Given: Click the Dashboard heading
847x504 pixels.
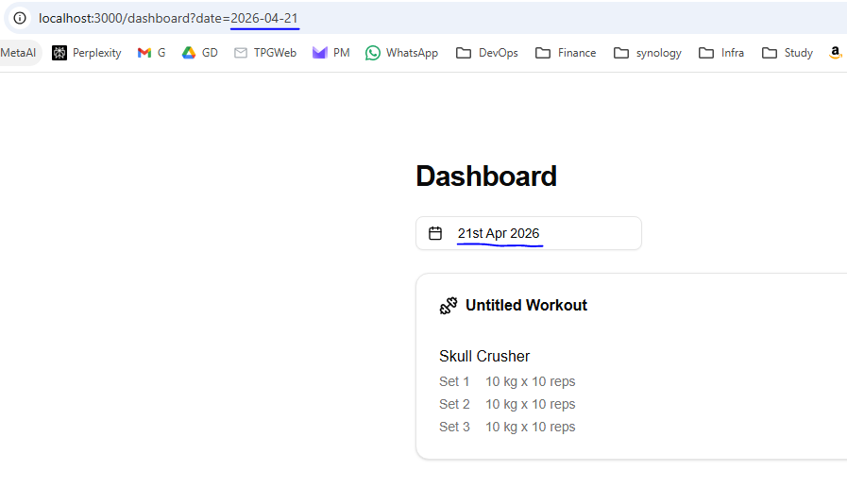Looking at the screenshot, I should pyautogui.click(x=486, y=176).
